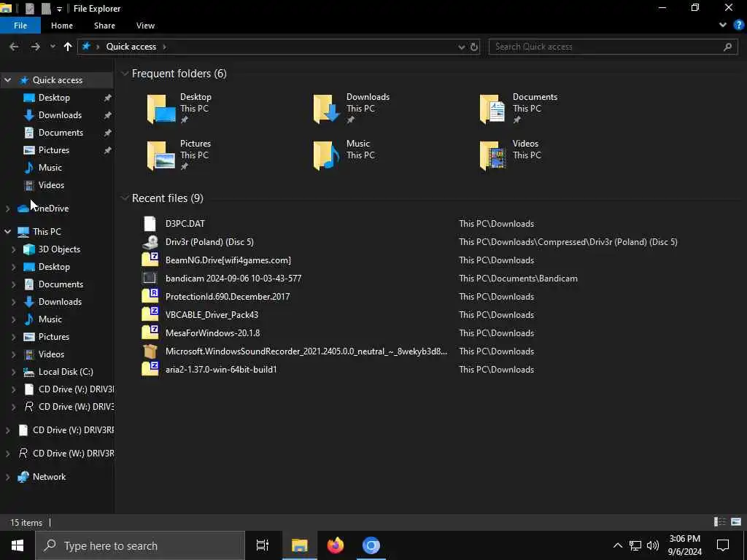
Task: Open the notification center icon
Action: pyautogui.click(x=723, y=545)
